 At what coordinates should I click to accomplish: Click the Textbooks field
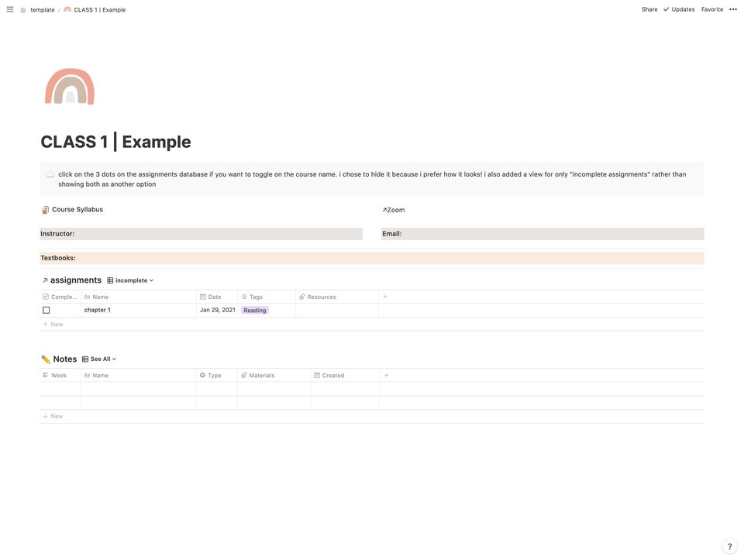pyautogui.click(x=372, y=258)
